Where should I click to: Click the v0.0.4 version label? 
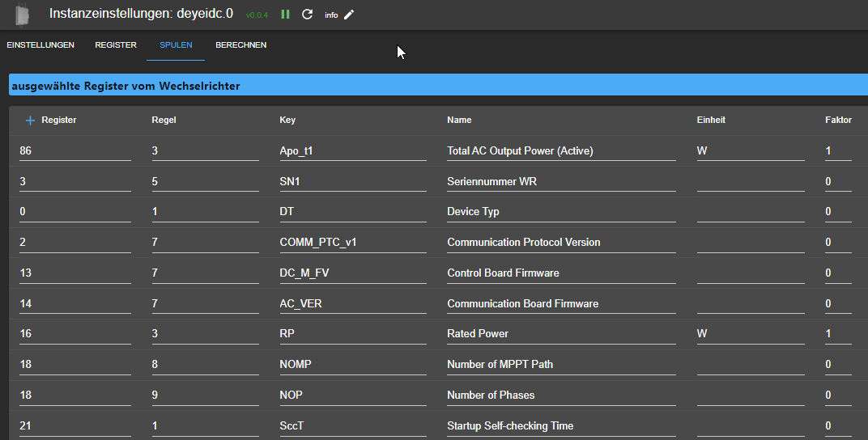pyautogui.click(x=257, y=15)
